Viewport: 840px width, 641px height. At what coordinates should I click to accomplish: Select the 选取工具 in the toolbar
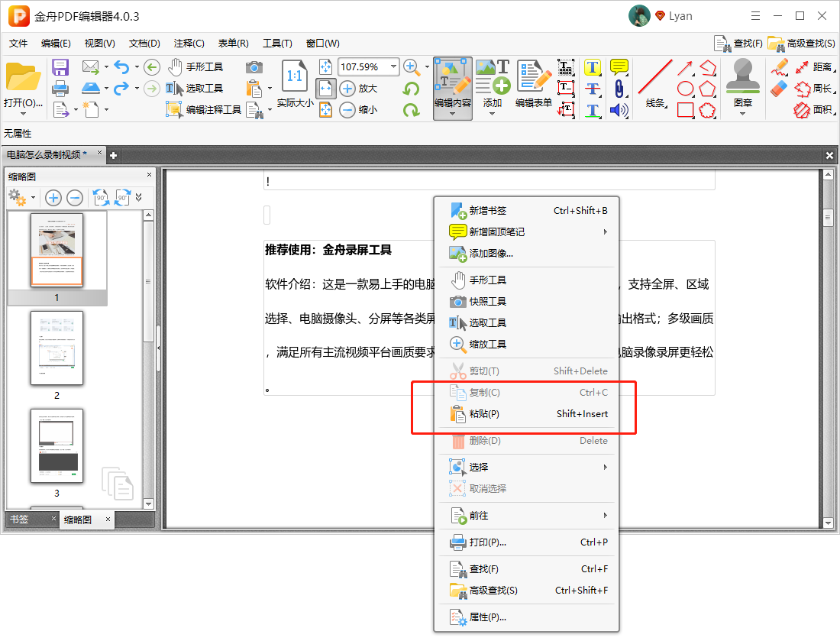(x=194, y=89)
